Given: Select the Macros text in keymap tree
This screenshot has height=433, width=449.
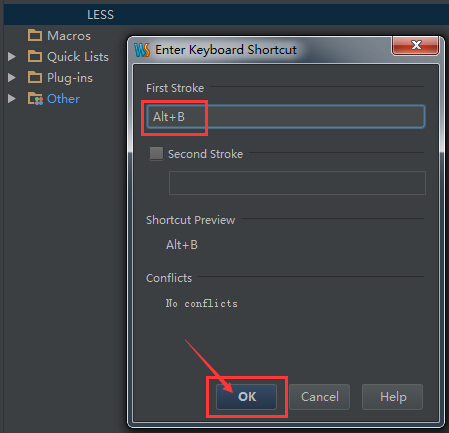Looking at the screenshot, I should 69,36.
